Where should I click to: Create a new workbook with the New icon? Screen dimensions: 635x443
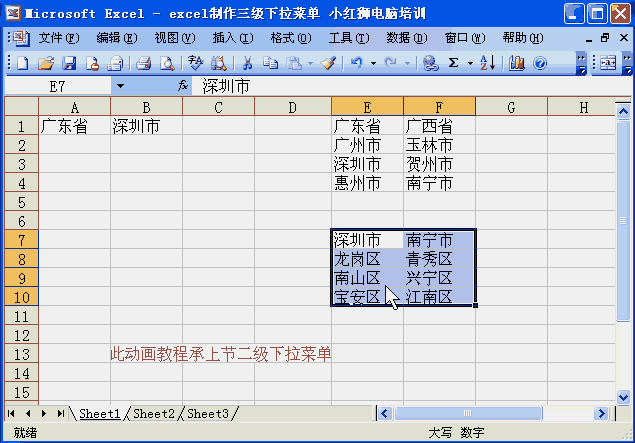point(22,63)
